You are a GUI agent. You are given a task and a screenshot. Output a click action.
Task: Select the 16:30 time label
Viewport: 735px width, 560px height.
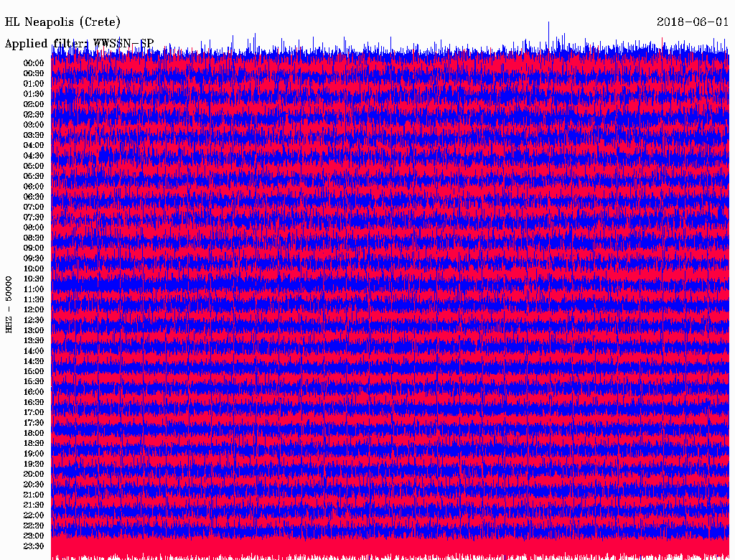[34, 402]
